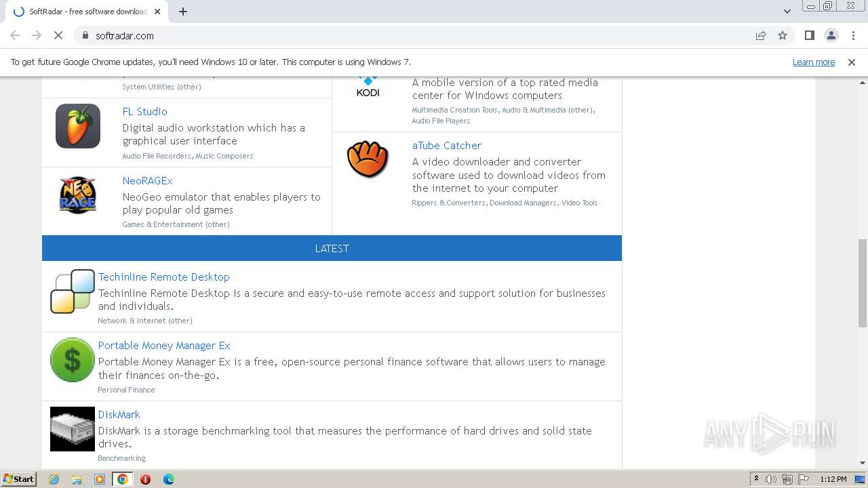Open Rippers & Converters category
Screen dimensions: 868x488
pyautogui.click(x=448, y=203)
